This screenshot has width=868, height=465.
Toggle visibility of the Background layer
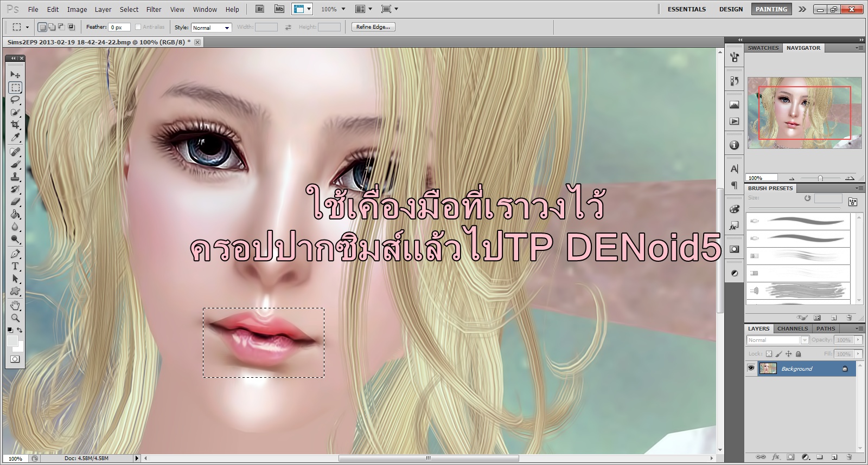coord(751,369)
